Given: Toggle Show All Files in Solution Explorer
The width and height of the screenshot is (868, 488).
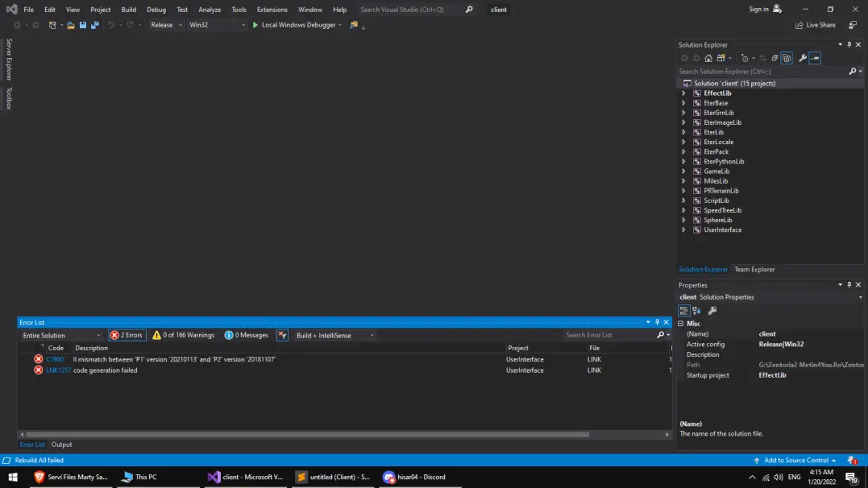Looking at the screenshot, I should 787,58.
